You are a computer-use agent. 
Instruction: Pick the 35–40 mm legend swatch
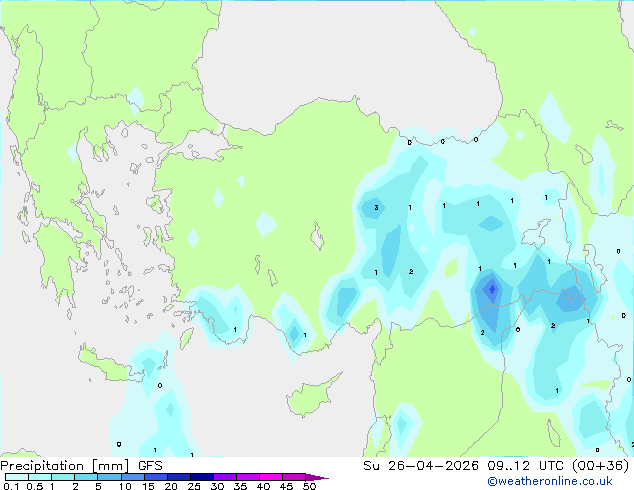click(x=248, y=477)
